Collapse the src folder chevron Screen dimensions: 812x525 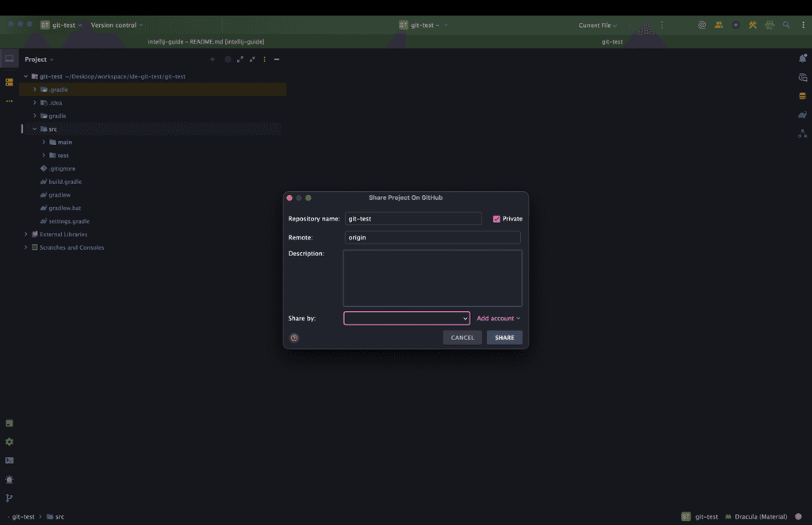34,129
